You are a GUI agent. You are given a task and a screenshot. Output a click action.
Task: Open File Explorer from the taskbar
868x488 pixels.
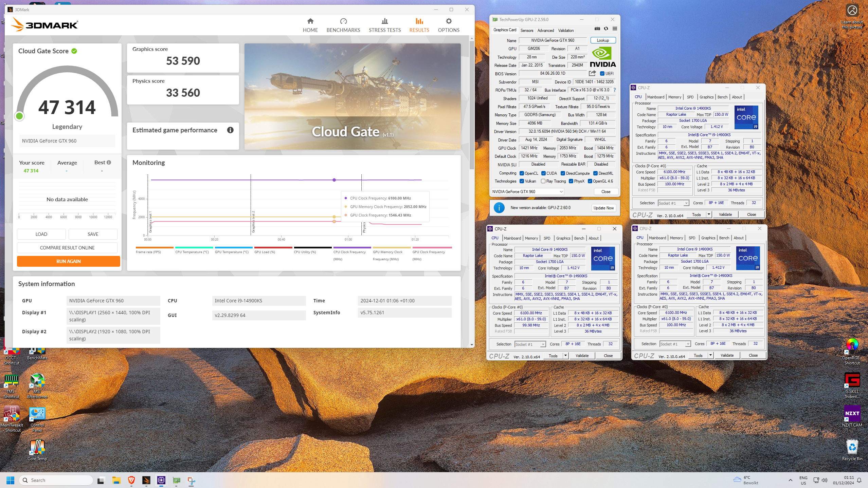[116, 480]
